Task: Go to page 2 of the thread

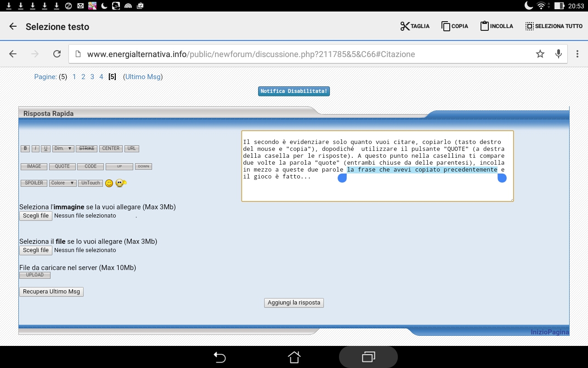Action: pyautogui.click(x=83, y=77)
